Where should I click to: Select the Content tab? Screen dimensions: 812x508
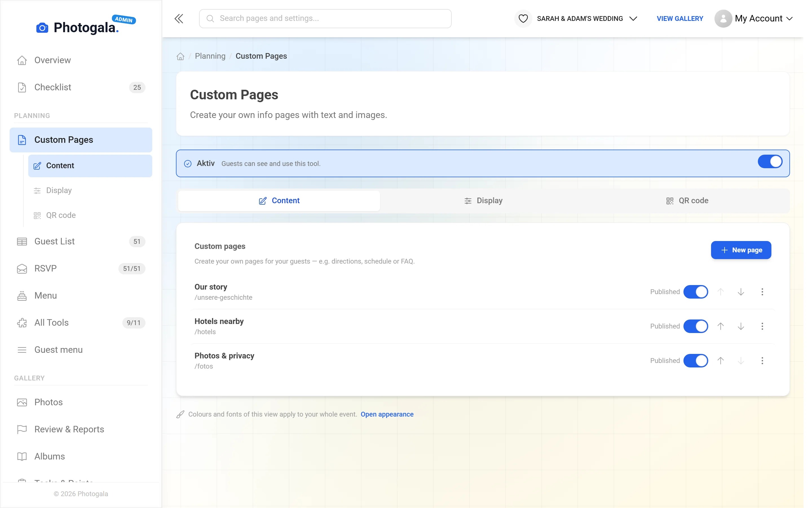tap(279, 201)
